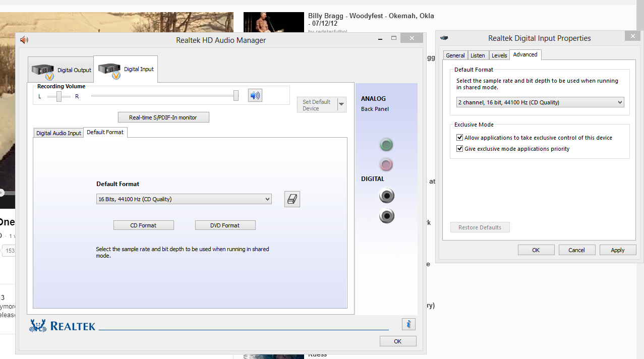Click the lower digital jack connector
This screenshot has height=359, width=644.
pyautogui.click(x=387, y=216)
